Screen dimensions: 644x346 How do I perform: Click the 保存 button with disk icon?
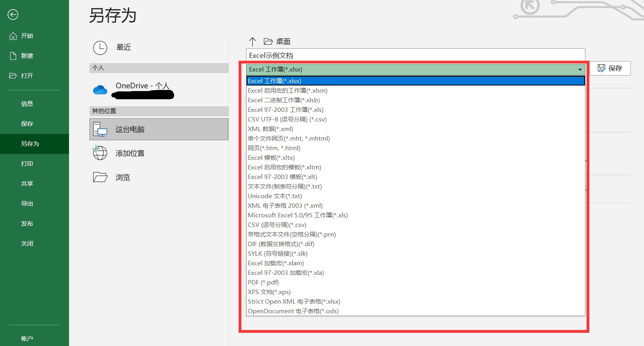(x=610, y=68)
